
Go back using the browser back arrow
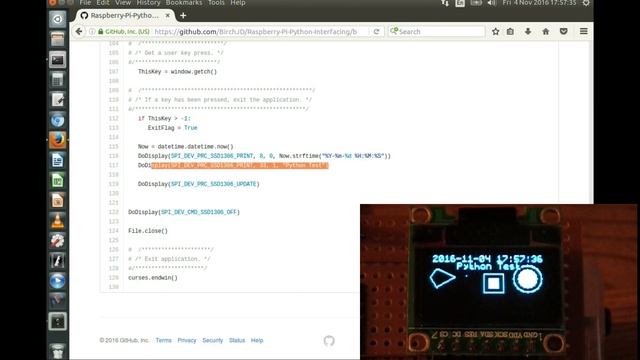(79, 31)
